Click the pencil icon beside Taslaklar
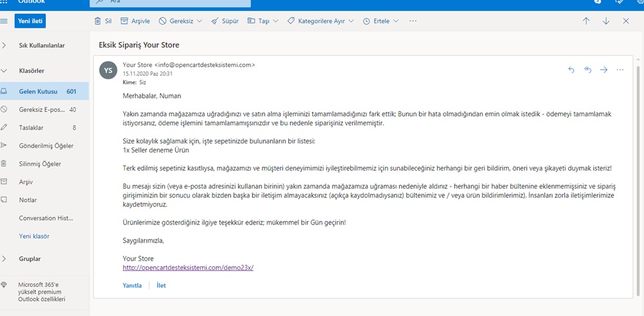644x316 pixels. click(x=4, y=127)
